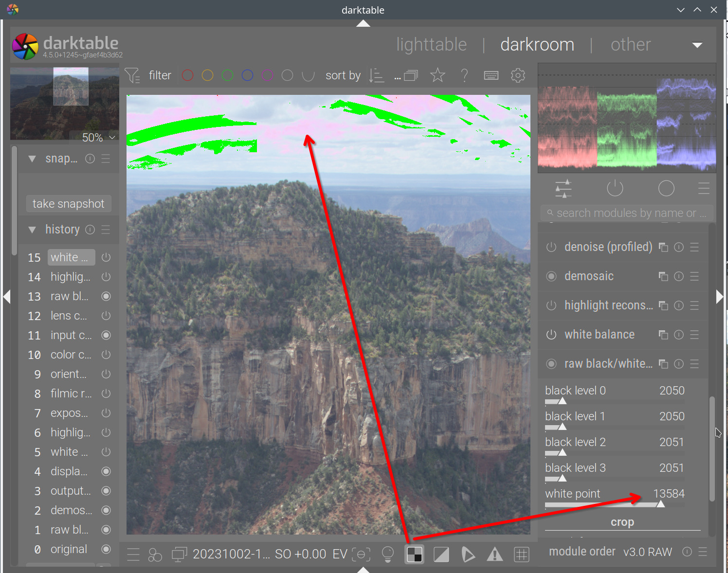Enable the white balance module power button
The image size is (728, 573).
pos(551,335)
